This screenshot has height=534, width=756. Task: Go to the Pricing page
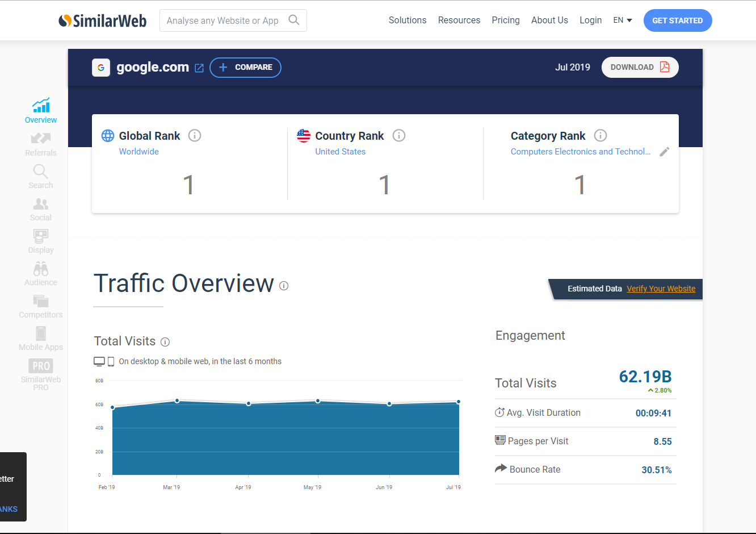pyautogui.click(x=506, y=20)
